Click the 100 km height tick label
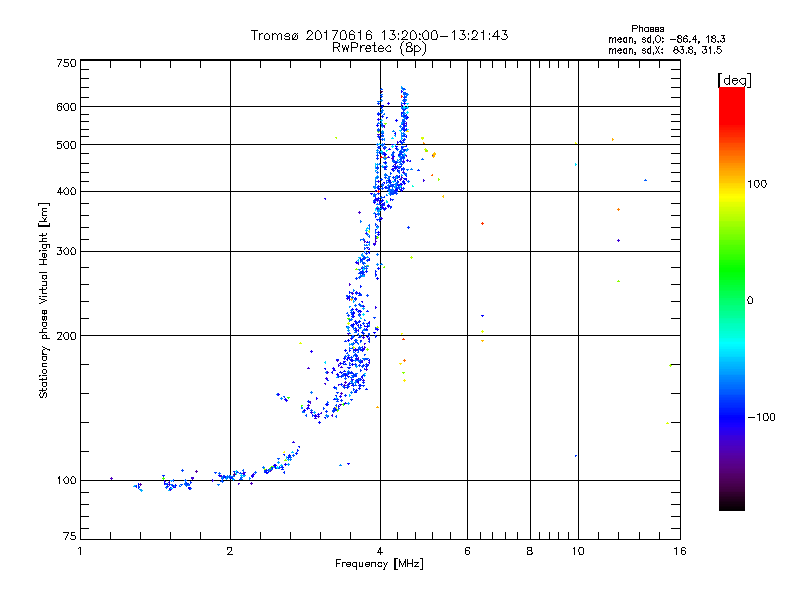 (x=66, y=481)
